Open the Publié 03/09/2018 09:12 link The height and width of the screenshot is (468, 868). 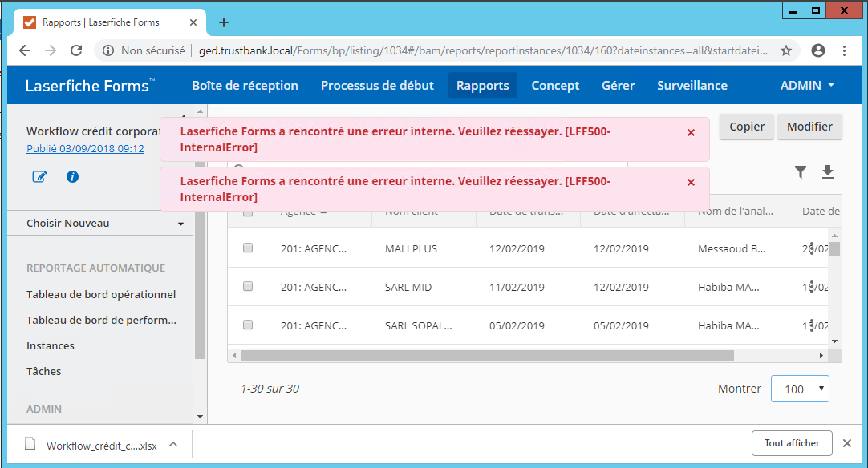[x=85, y=149]
